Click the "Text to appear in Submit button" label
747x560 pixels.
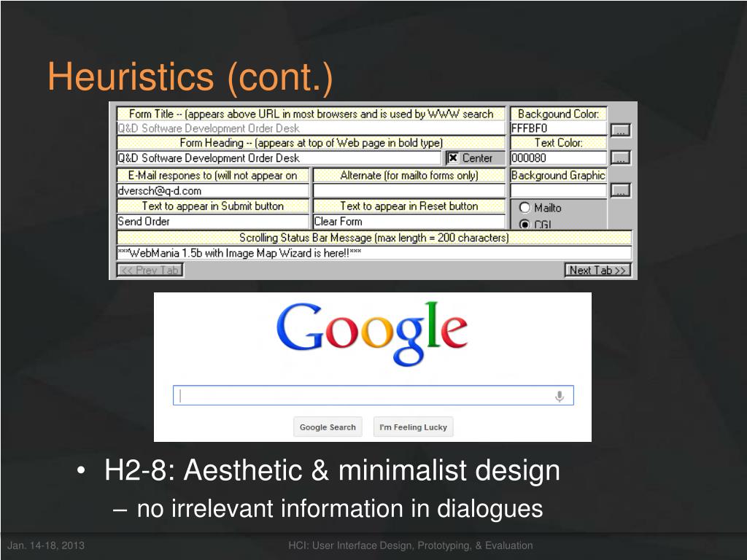tap(213, 206)
